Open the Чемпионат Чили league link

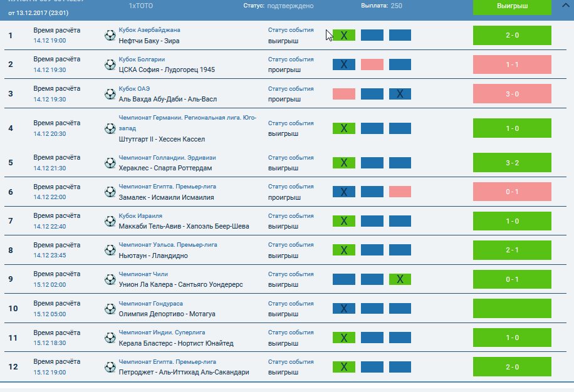143,274
